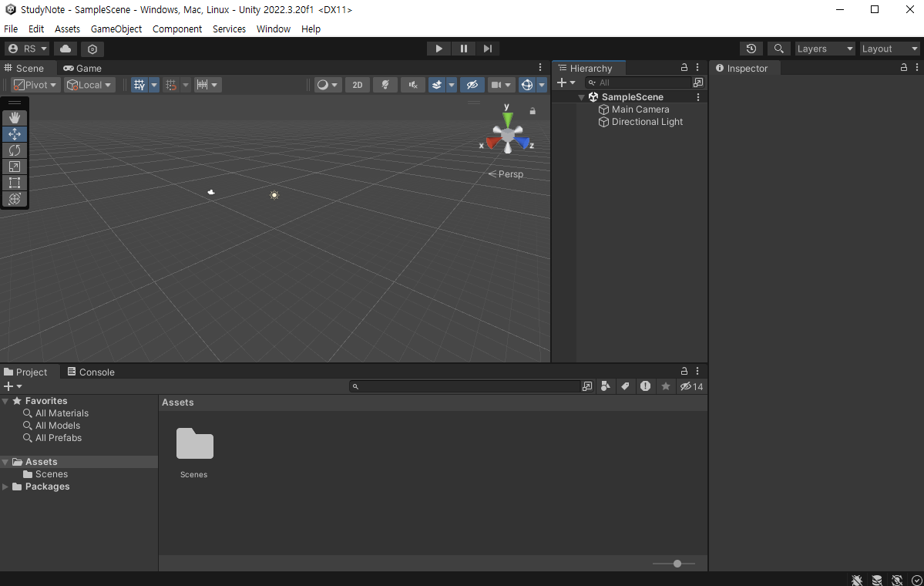This screenshot has width=924, height=586.
Task: Collapse the Favorites section
Action: (5, 401)
